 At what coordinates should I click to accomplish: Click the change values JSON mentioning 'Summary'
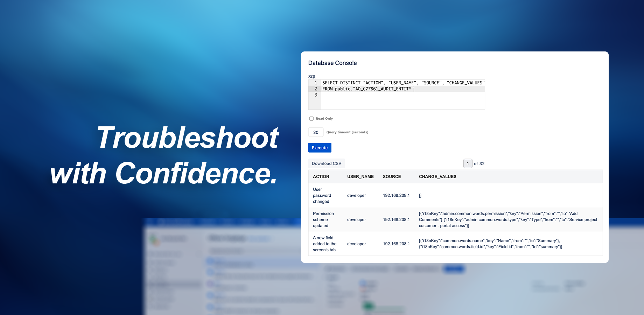(491, 244)
